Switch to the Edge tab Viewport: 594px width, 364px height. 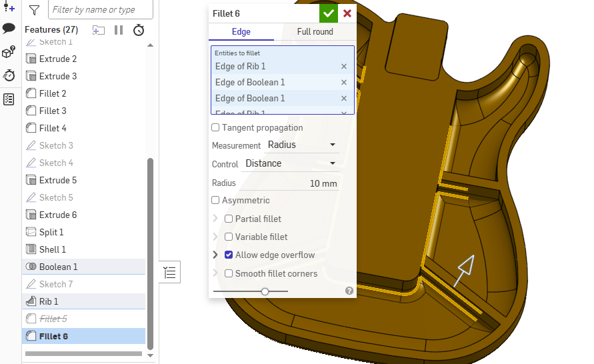click(241, 32)
